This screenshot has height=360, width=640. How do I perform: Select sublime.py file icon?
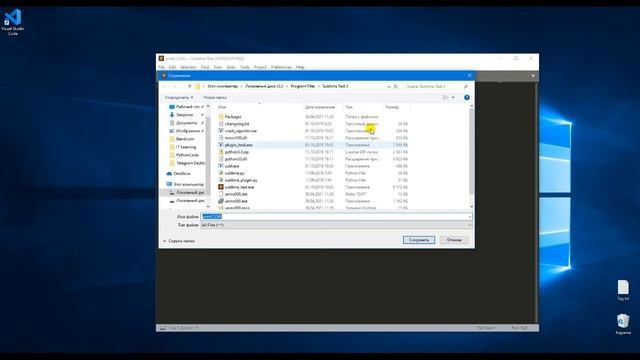221,173
